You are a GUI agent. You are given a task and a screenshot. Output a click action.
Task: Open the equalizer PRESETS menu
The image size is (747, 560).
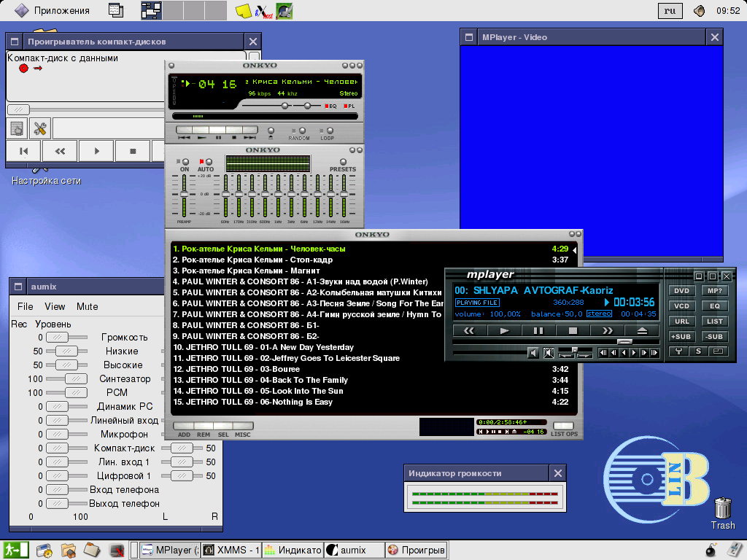click(343, 163)
